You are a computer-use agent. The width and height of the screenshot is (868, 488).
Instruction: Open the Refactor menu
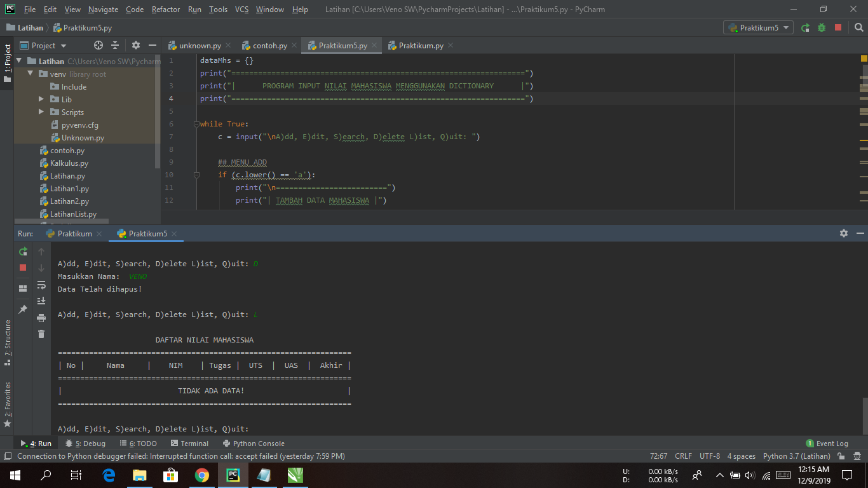click(x=166, y=10)
